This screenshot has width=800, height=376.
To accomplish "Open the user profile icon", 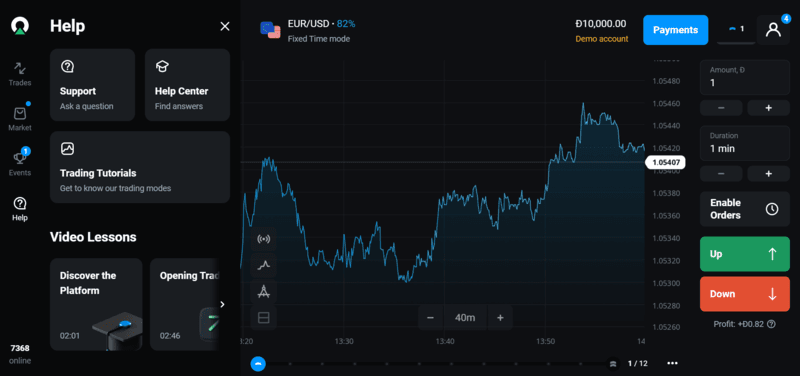I will point(773,30).
